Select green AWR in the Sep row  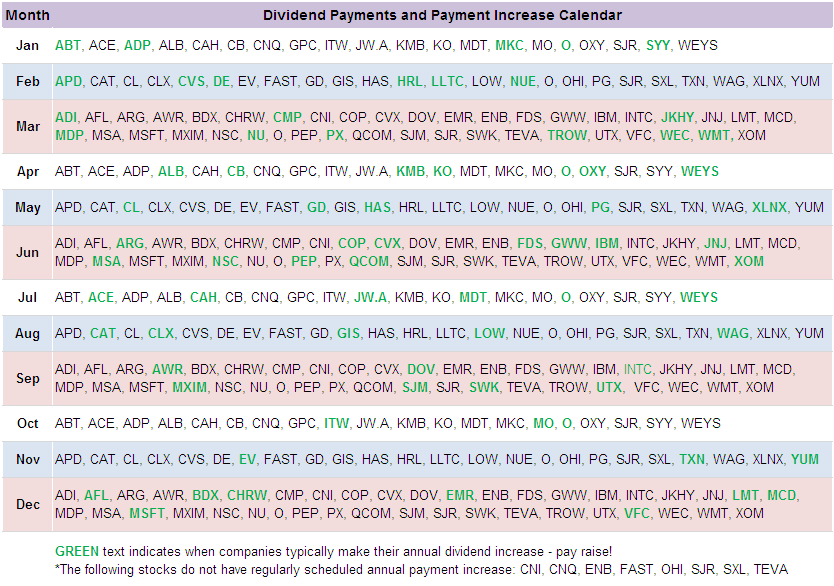pos(167,369)
